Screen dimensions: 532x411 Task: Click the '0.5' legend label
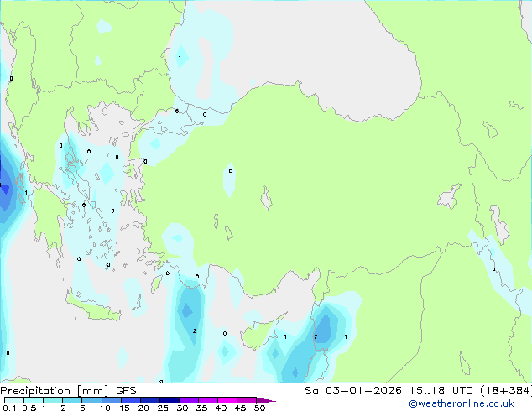pos(29,408)
